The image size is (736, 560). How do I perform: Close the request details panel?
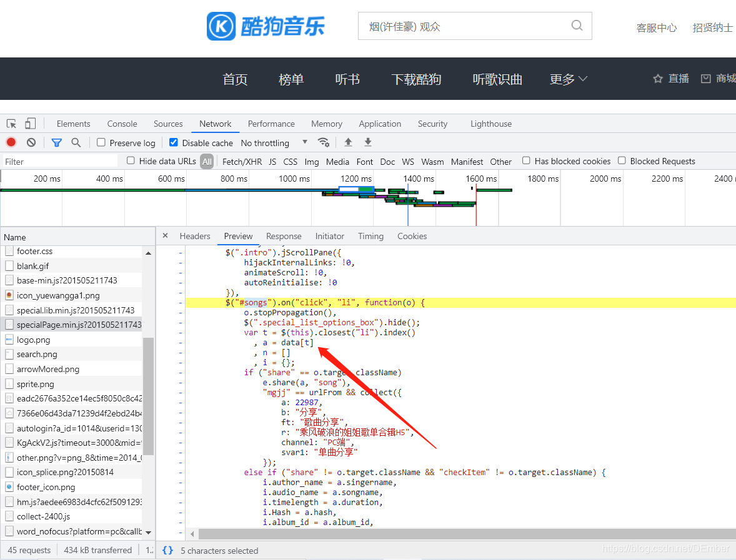165,235
